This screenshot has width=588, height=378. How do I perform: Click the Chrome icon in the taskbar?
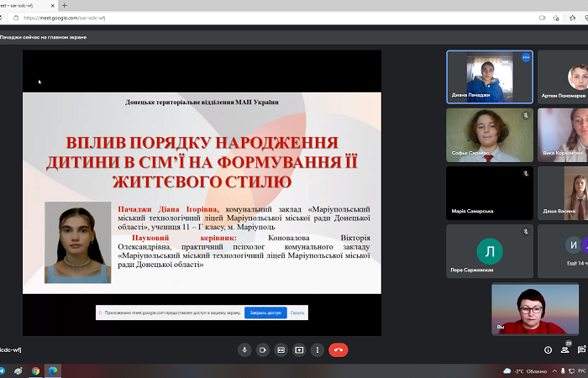point(35,370)
